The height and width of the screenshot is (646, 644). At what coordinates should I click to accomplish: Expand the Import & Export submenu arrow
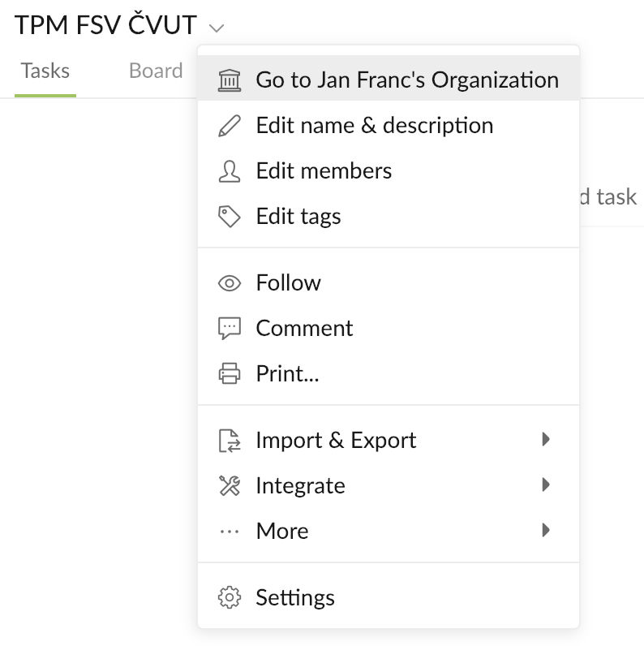546,440
